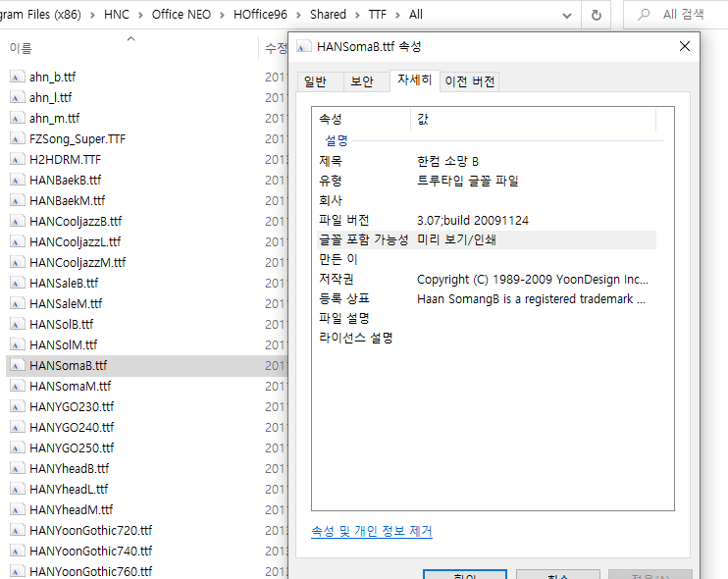Click the font icon beside HANCooljazzL.ttf
The width and height of the screenshot is (728, 579).
coord(18,242)
